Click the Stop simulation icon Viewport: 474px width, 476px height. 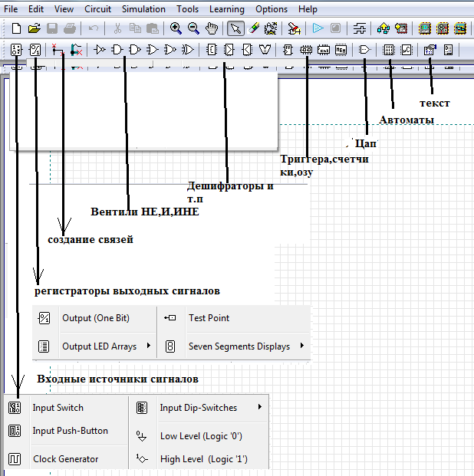tap(336, 28)
